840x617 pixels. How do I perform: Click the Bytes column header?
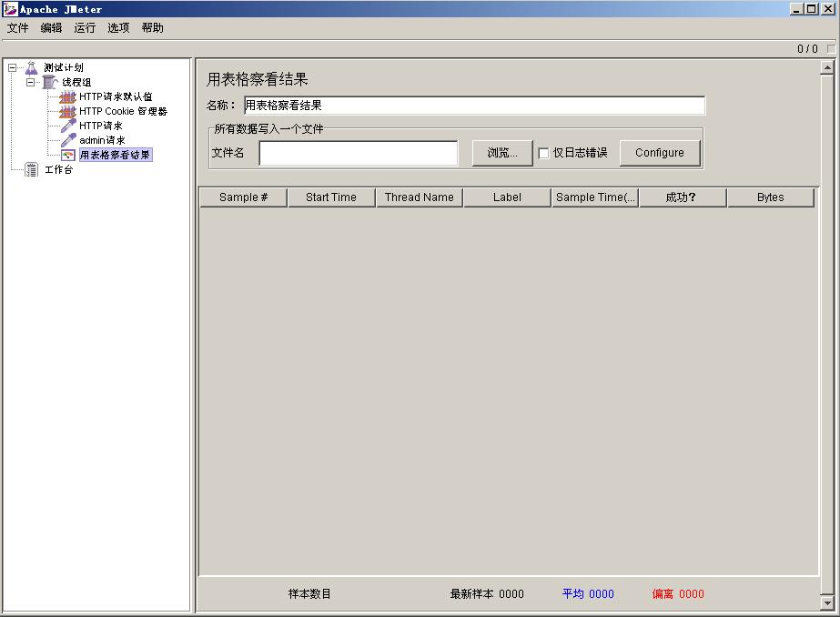click(x=770, y=197)
